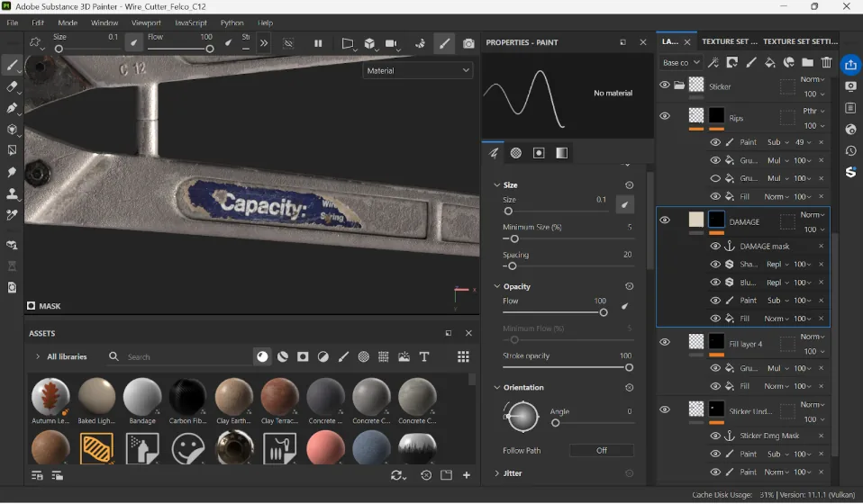This screenshot has height=504, width=863.
Task: Delete the selected layer with trash icon
Action: [x=827, y=62]
